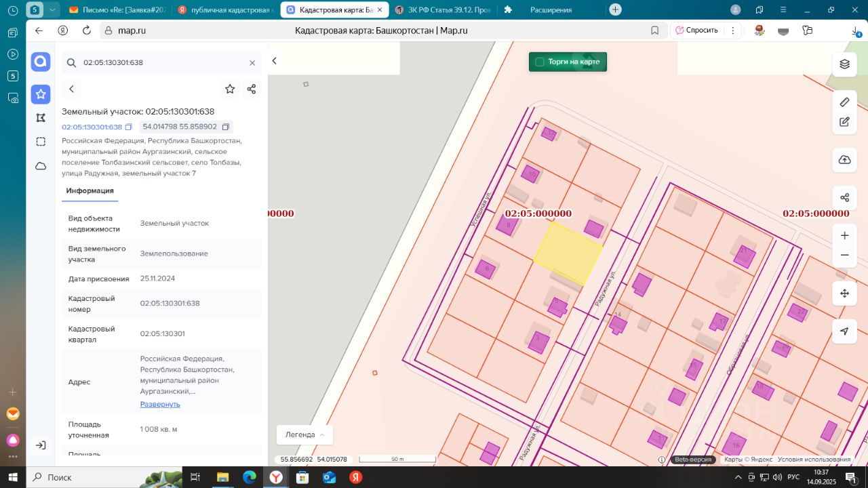Viewport: 868px width, 488px height.
Task: Click the 'Beta-версия' badge
Action: (692, 460)
